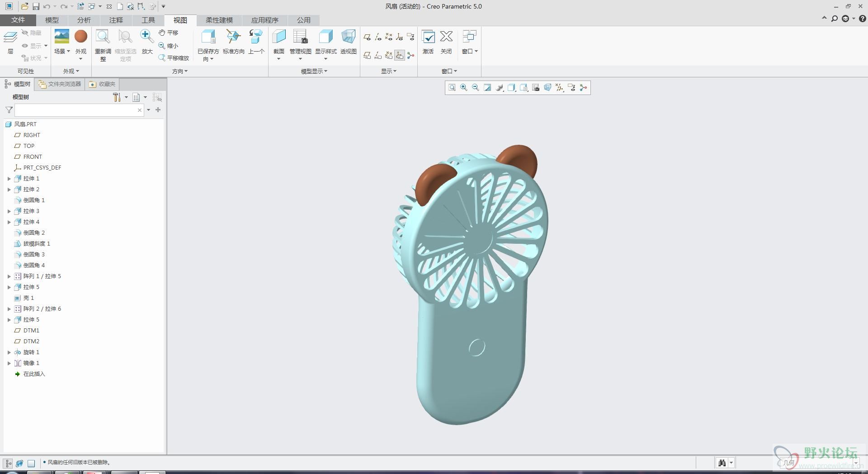Click the model tree search input field
Screen dimensions: 868x474
[x=80, y=110]
